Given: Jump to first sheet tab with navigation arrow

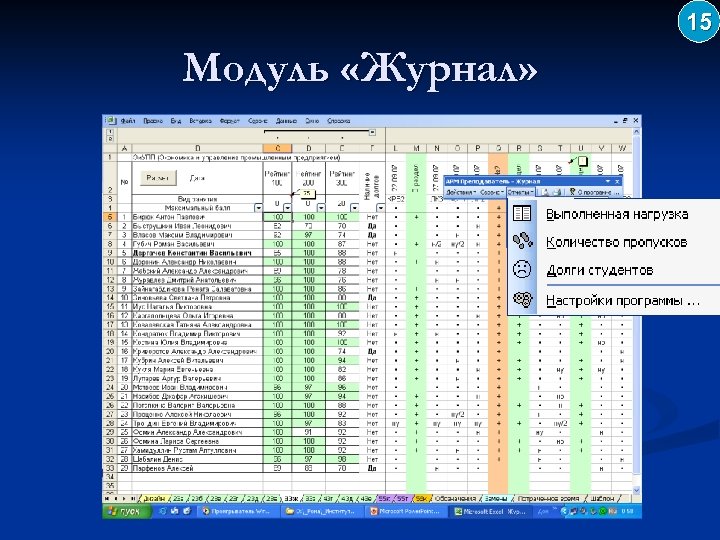Looking at the screenshot, I should point(107,498).
